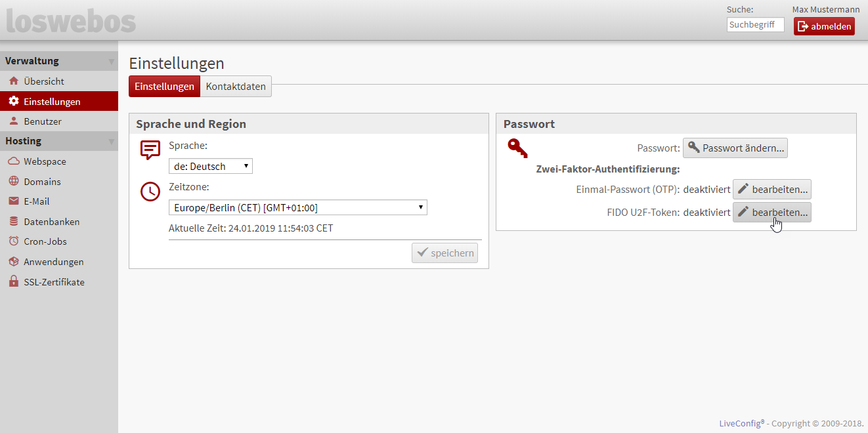This screenshot has width=868, height=433.
Task: Click the Datenbanken database icon
Action: pyautogui.click(x=13, y=222)
